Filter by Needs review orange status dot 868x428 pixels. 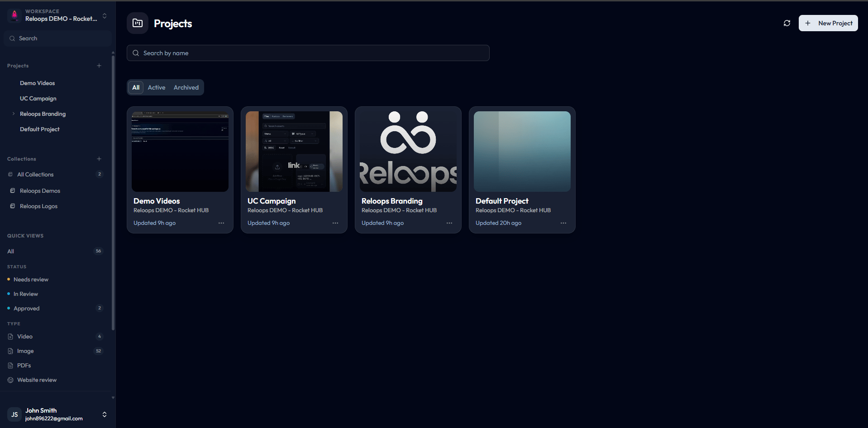tap(9, 280)
